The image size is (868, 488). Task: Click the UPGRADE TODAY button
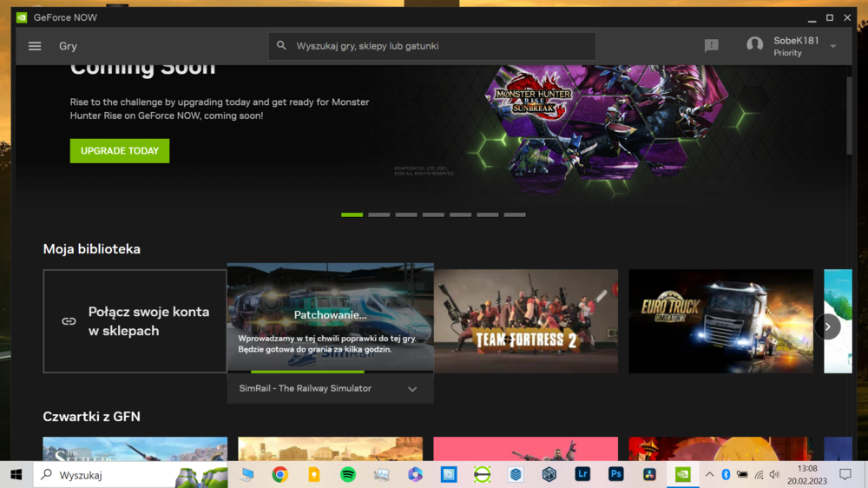[120, 151]
